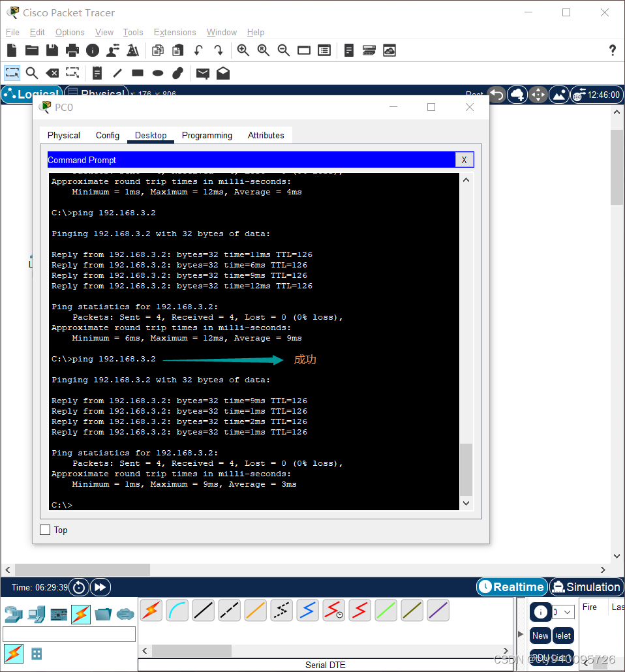The height and width of the screenshot is (672, 625).
Task: Choose the Serial DCE red clock cable
Action: point(334,610)
